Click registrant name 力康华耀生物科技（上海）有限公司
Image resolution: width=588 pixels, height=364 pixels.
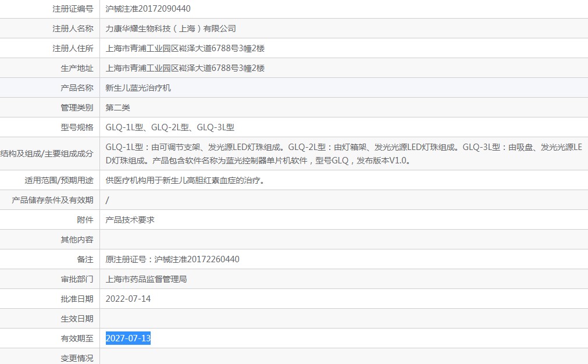(x=170, y=28)
